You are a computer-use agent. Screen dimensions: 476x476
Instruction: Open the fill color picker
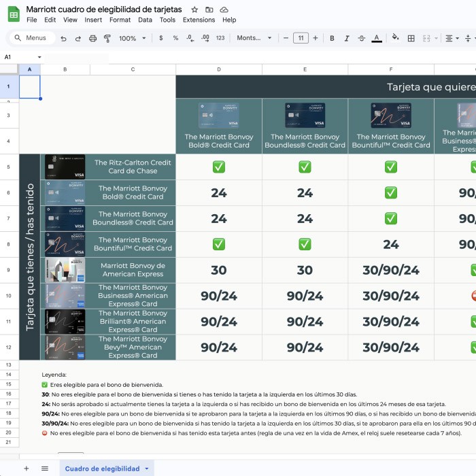pyautogui.click(x=395, y=37)
